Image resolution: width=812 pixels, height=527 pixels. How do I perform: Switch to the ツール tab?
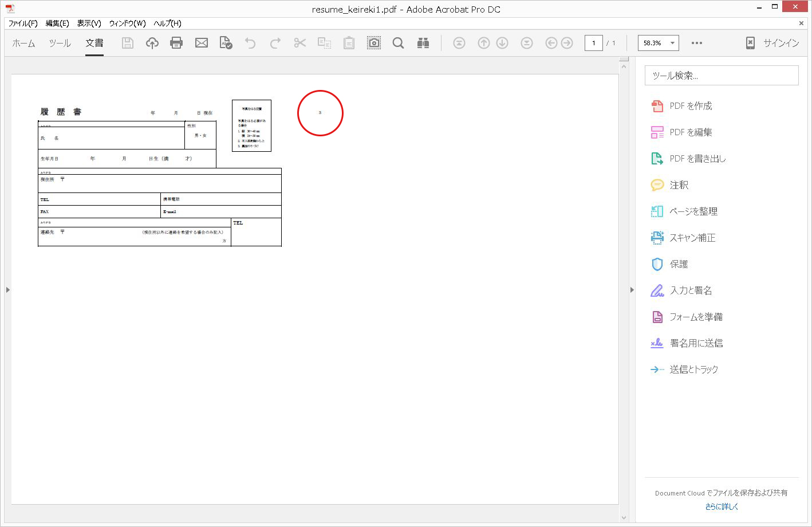point(60,43)
